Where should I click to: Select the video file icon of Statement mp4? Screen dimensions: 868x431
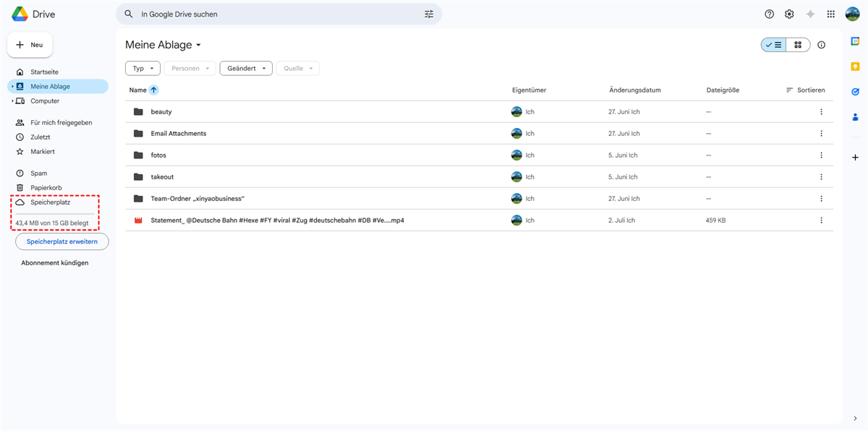click(x=138, y=221)
